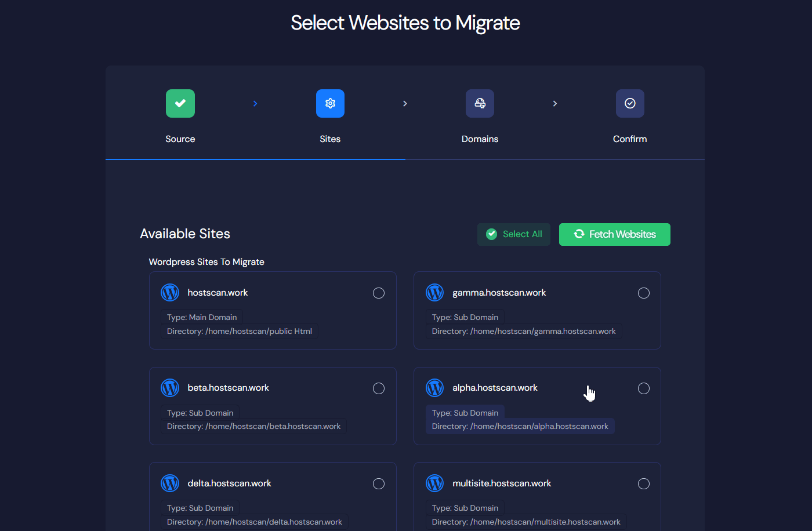Select alpha.hostscan.work for migration
812x531 pixels.
(644, 388)
